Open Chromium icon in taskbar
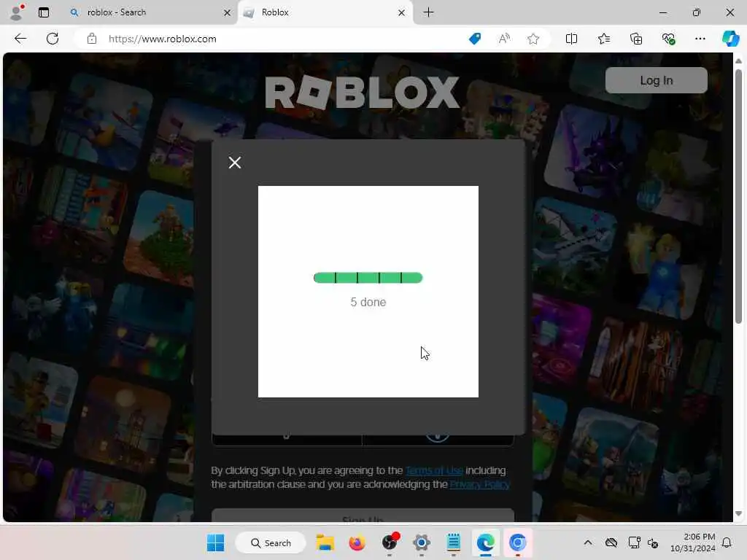 tap(517, 542)
